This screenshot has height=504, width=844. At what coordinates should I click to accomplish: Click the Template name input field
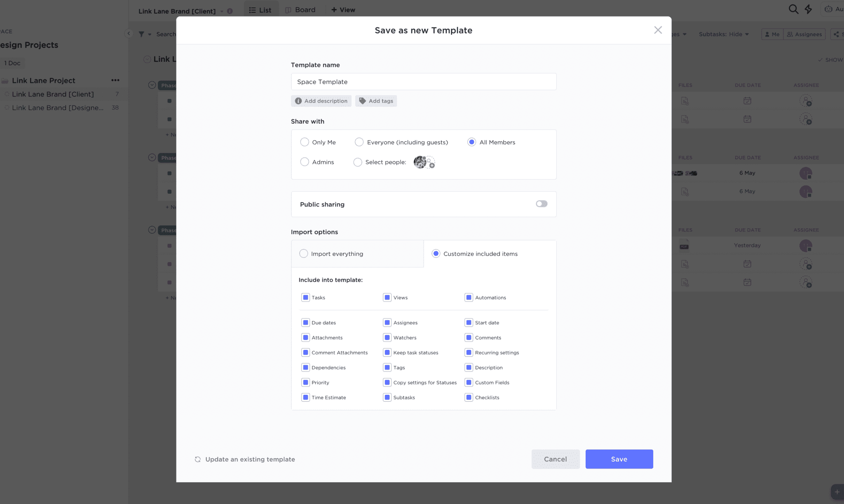coord(423,81)
